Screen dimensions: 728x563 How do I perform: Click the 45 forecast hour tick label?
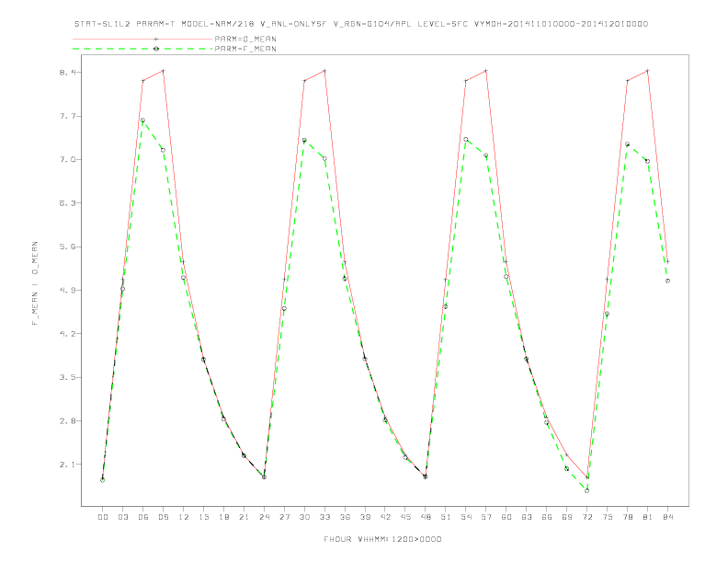405,517
